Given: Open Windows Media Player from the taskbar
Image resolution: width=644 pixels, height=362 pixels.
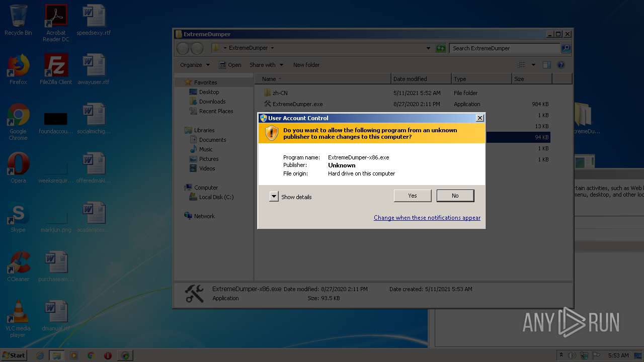Looking at the screenshot, I should 74,355.
